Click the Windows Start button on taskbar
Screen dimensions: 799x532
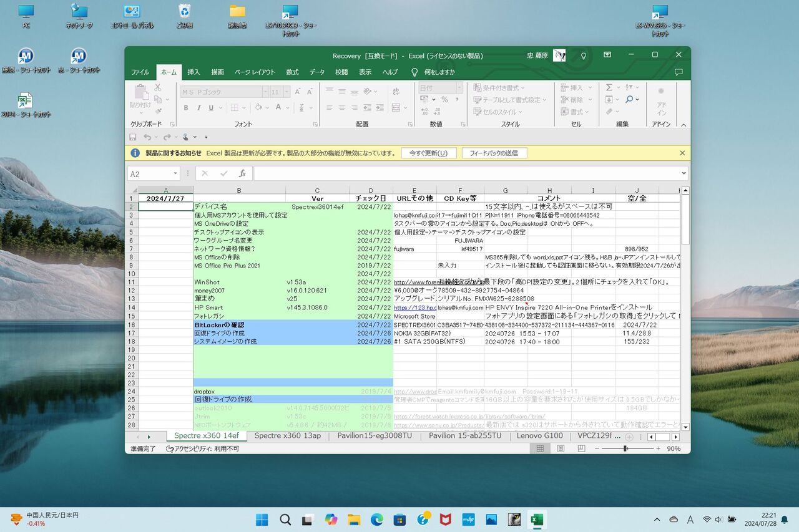[x=262, y=520]
